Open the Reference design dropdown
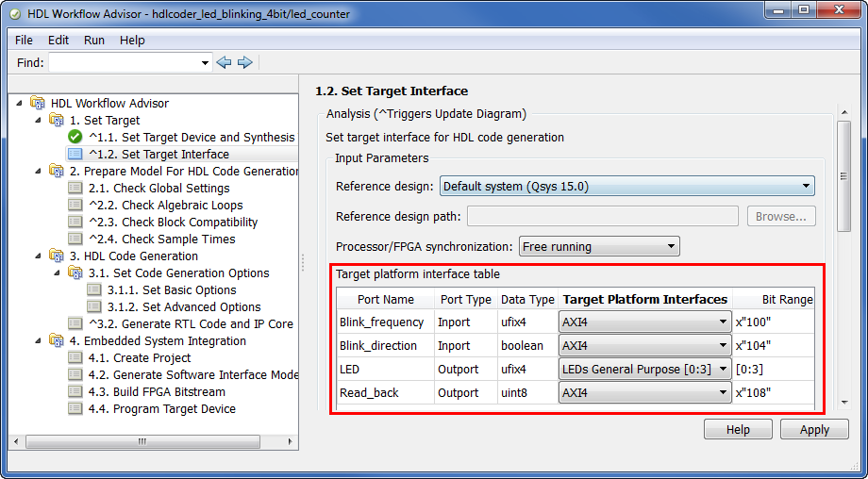Viewport: 868px width, 479px height. point(626,186)
